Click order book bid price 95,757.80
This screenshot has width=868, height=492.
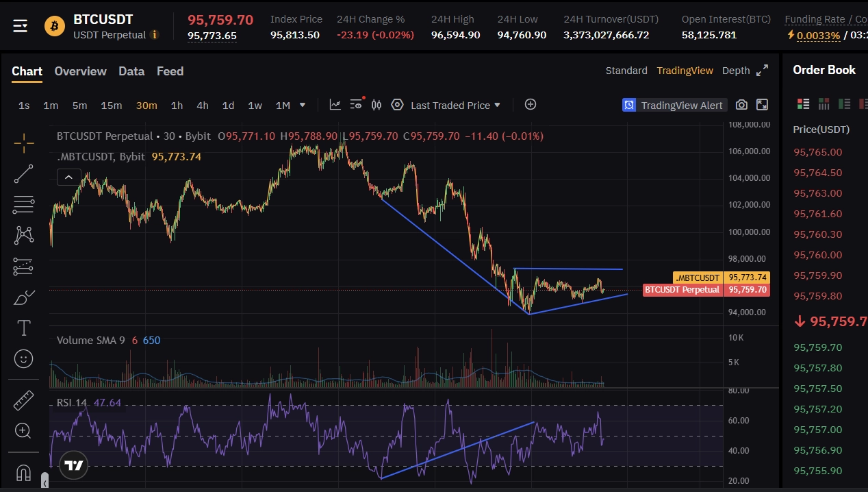click(817, 368)
